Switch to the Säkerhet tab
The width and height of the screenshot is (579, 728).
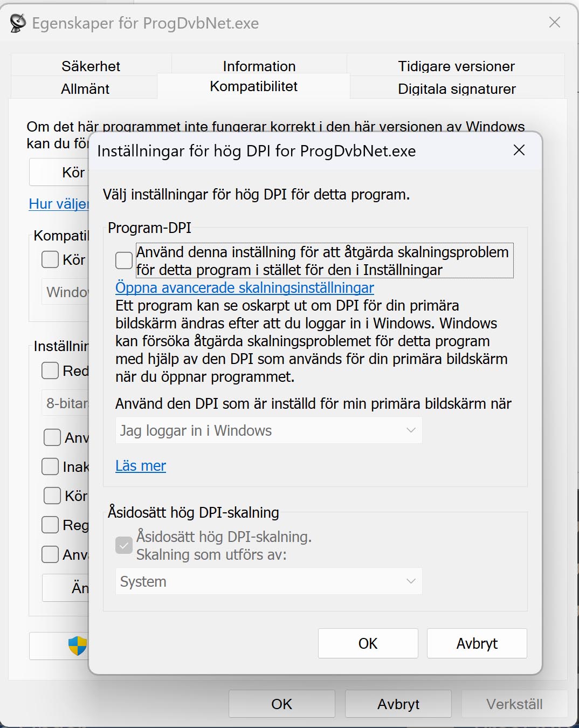coord(91,66)
